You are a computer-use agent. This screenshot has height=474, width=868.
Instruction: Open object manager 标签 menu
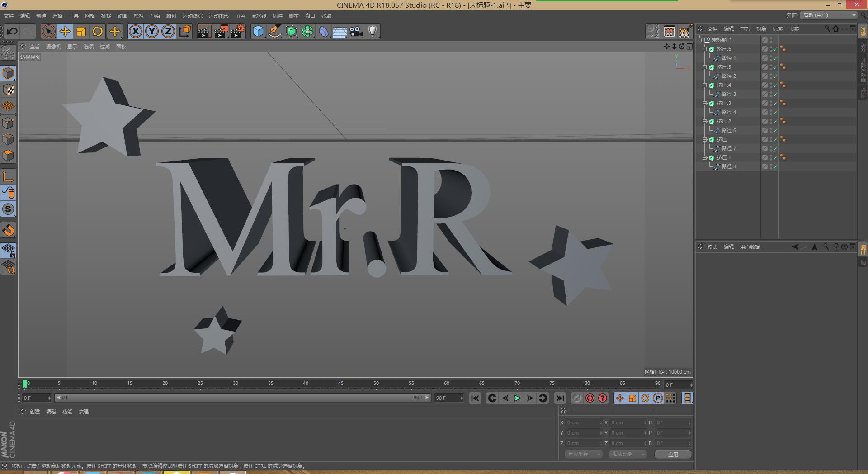tap(778, 29)
